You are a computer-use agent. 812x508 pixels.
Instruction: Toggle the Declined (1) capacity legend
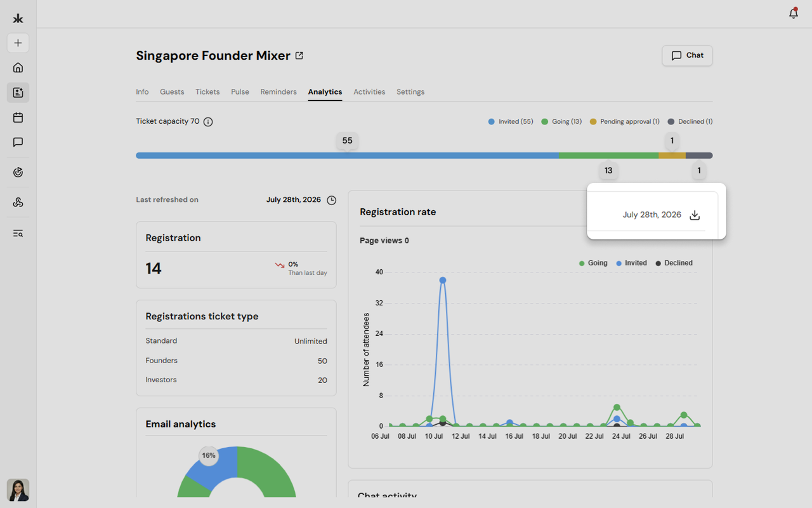click(x=690, y=121)
